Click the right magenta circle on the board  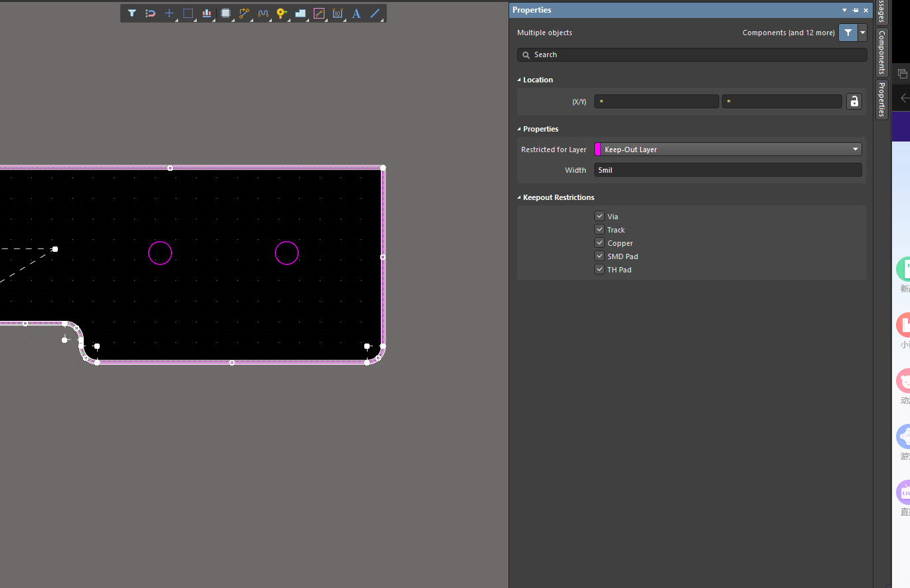tap(286, 253)
